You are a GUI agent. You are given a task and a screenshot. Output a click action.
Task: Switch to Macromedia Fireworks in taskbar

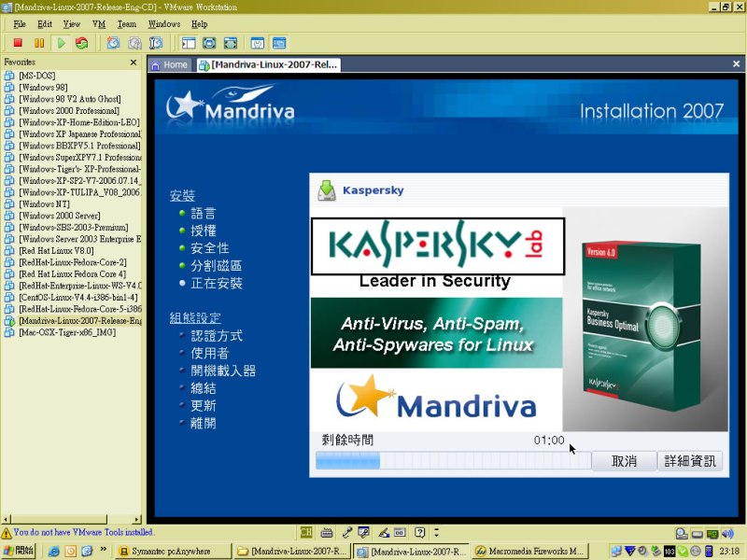point(530,551)
